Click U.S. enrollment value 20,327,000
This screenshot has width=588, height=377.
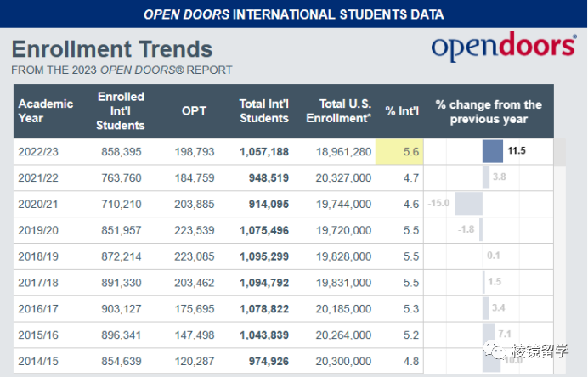click(343, 178)
